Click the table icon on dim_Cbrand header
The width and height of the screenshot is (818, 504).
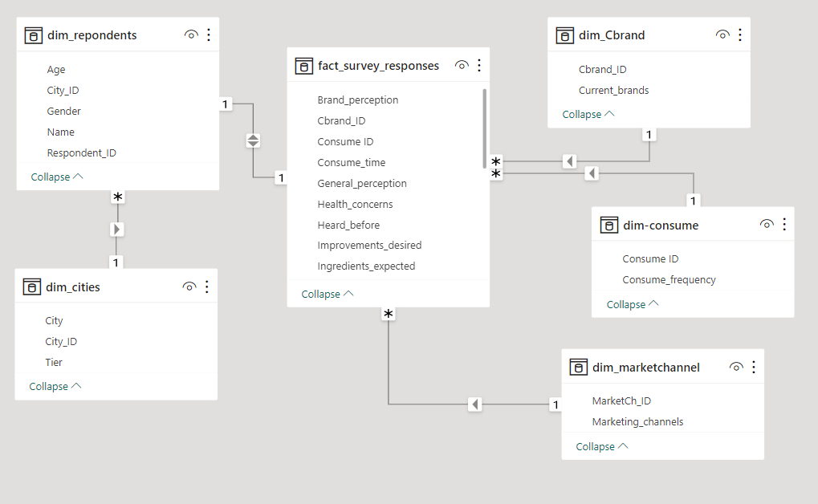pos(563,35)
